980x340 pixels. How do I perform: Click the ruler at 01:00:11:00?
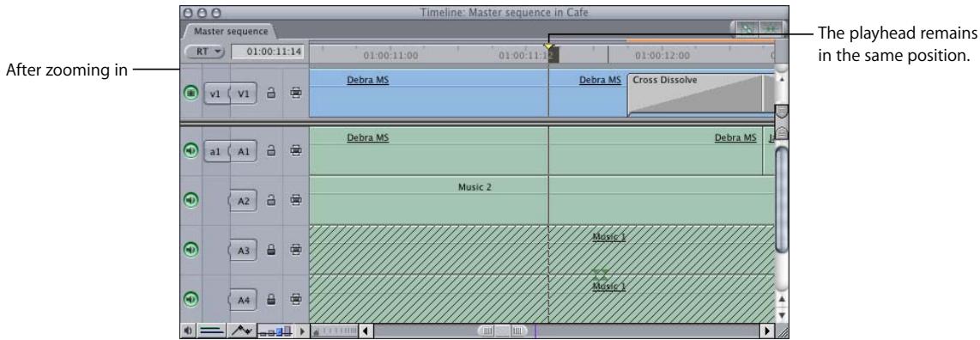pyautogui.click(x=390, y=56)
